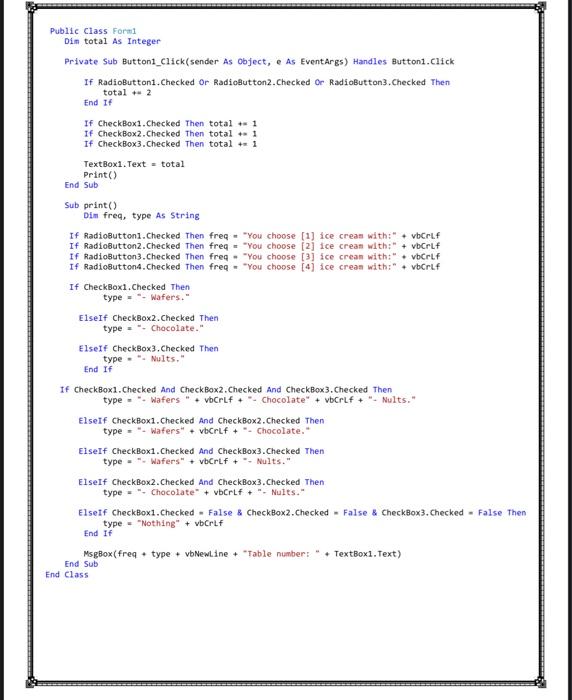The height and width of the screenshot is (700, 572).
Task: Select the line type = "- Nults."
Action: coord(143,359)
